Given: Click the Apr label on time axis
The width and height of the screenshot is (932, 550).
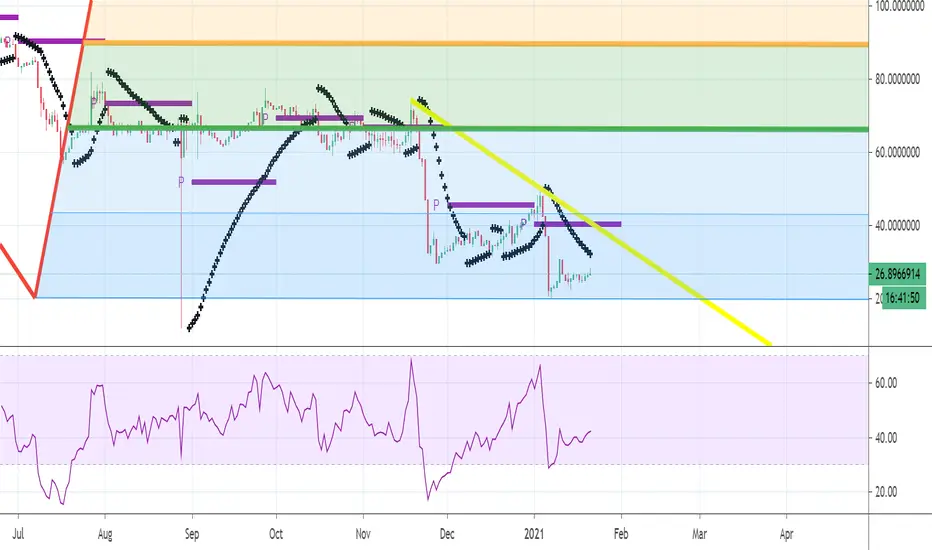Looking at the screenshot, I should [786, 534].
